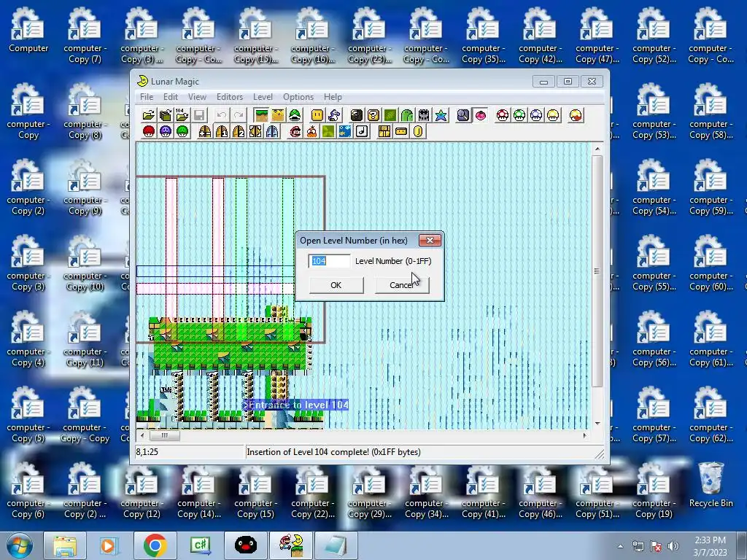Click the level number input field
747x560 pixels.
click(x=329, y=261)
